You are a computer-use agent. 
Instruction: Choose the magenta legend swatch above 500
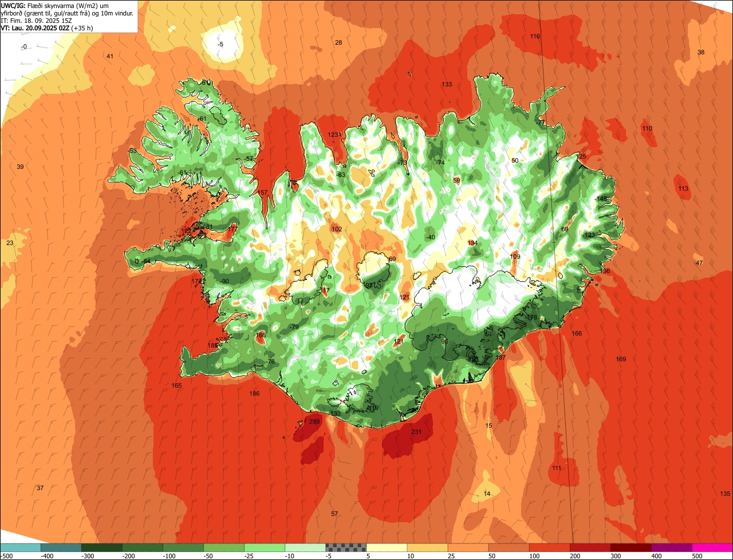[712, 547]
